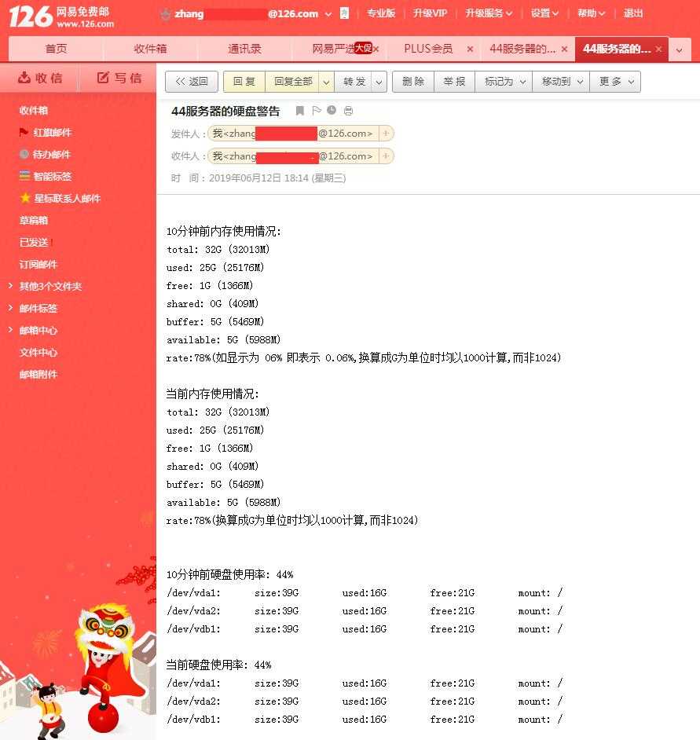This screenshot has height=740, width=700.
Task: Close the first 44服务器的... tab
Action: [565, 49]
